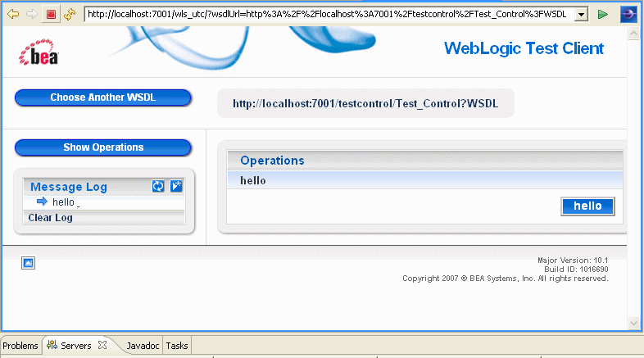
Task: Click the arrow icon beside the hello log entry
Action: pos(42,202)
